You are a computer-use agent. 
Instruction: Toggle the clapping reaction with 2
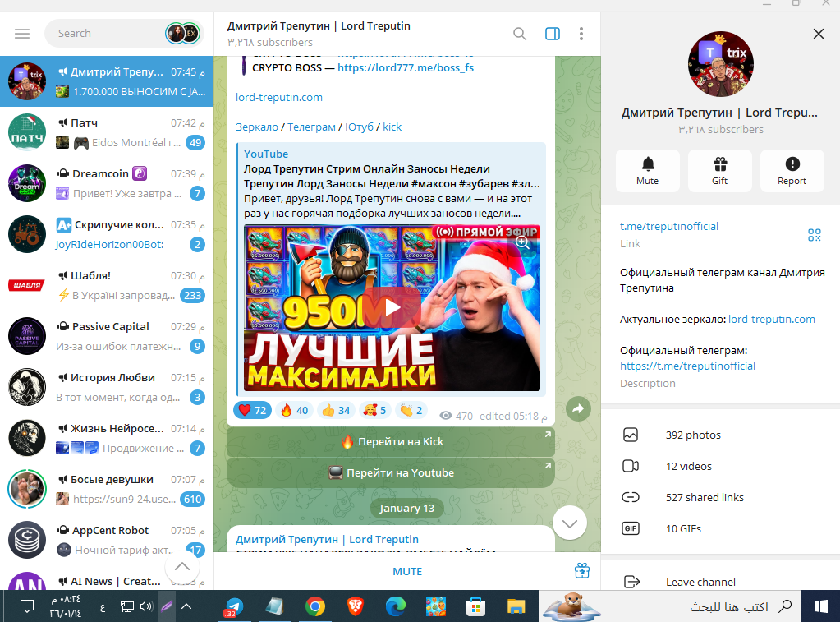point(411,410)
